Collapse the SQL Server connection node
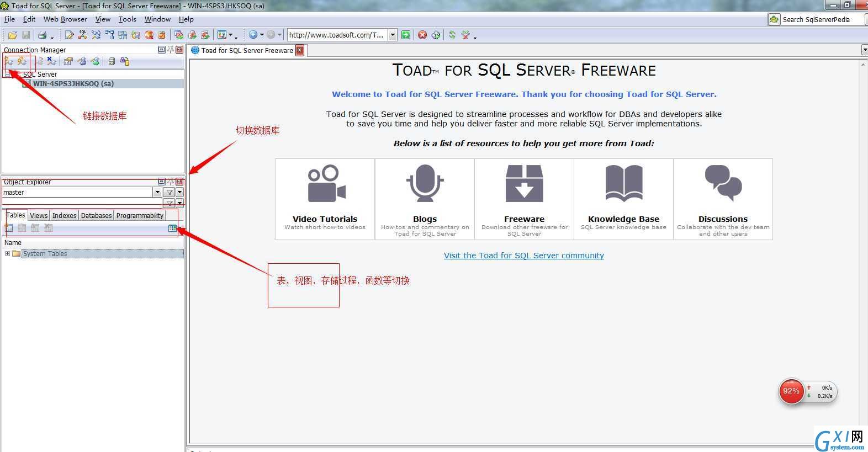Screen dimensions: 868x452 [x=7, y=74]
